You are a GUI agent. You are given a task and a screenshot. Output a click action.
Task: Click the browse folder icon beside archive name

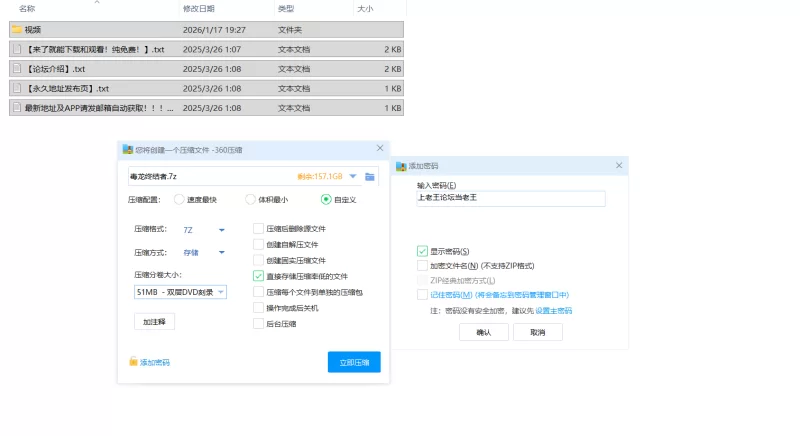[x=370, y=176]
